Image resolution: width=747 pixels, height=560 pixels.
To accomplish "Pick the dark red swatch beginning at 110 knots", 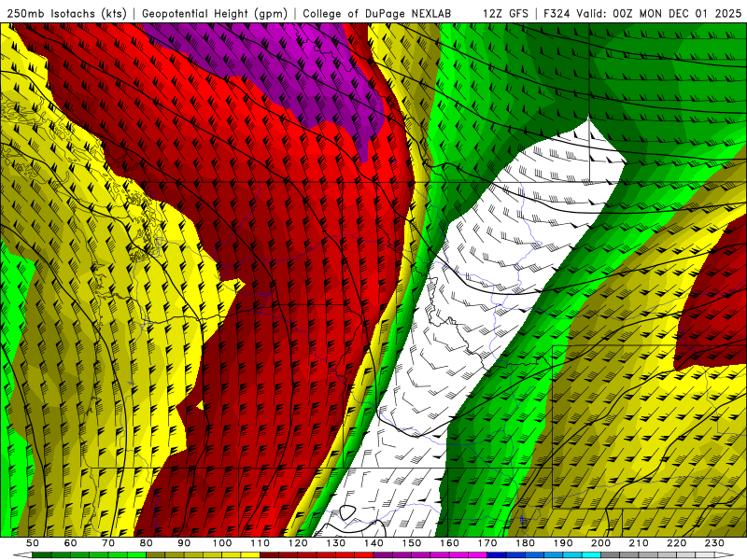I will pyautogui.click(x=269, y=555).
